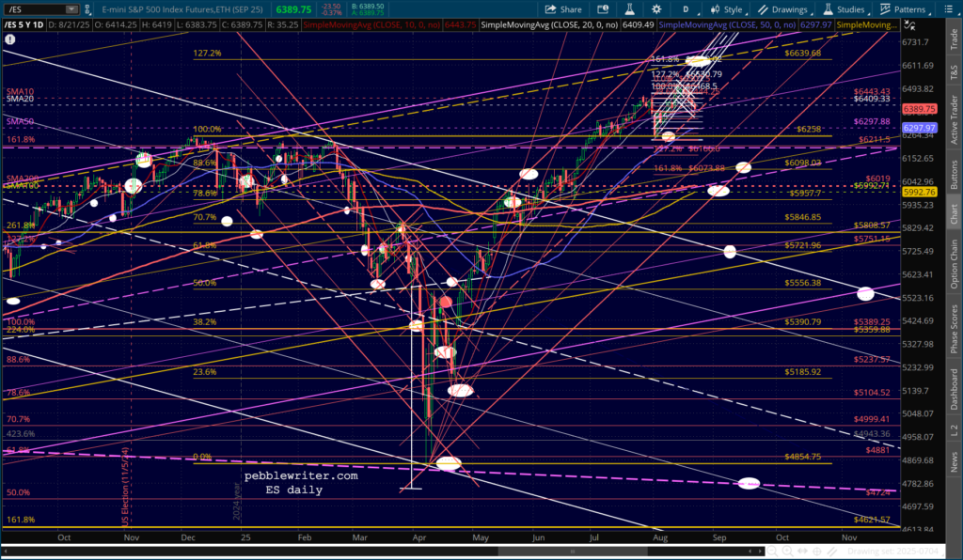Open chart settings gear icon

656,9
